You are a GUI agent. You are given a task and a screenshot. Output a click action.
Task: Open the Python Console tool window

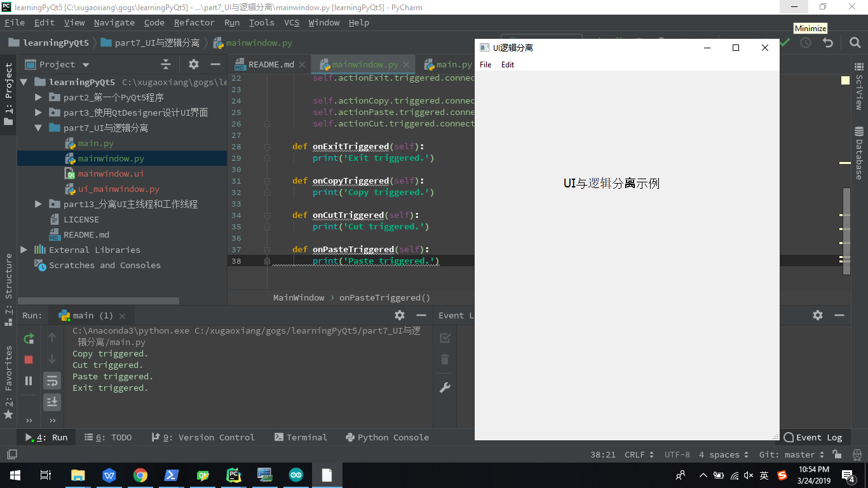click(387, 437)
